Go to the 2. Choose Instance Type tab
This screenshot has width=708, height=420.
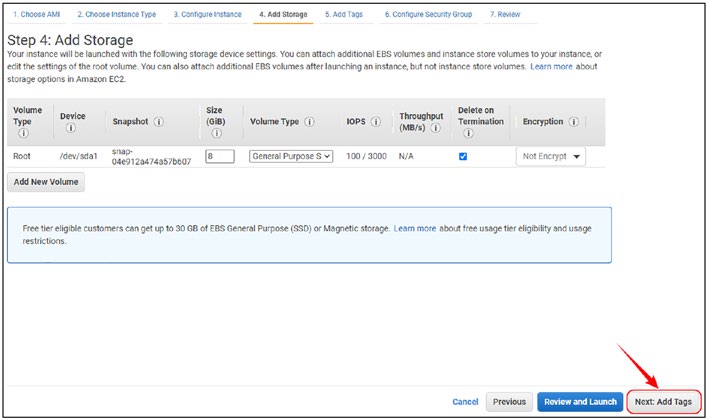[x=116, y=14]
